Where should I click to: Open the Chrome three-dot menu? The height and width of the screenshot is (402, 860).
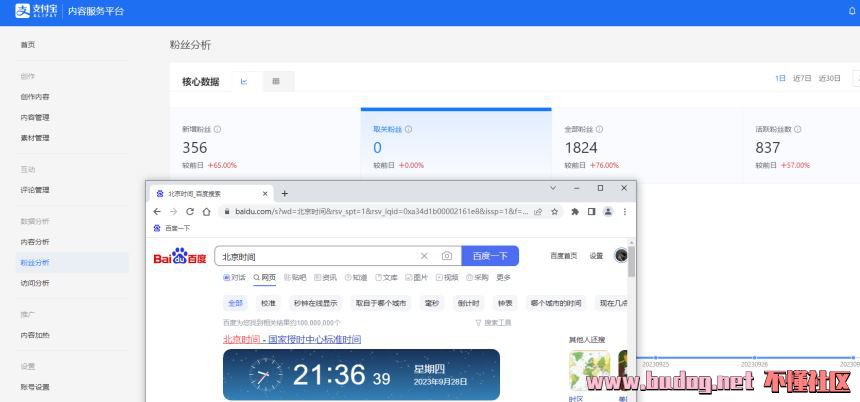[625, 212]
